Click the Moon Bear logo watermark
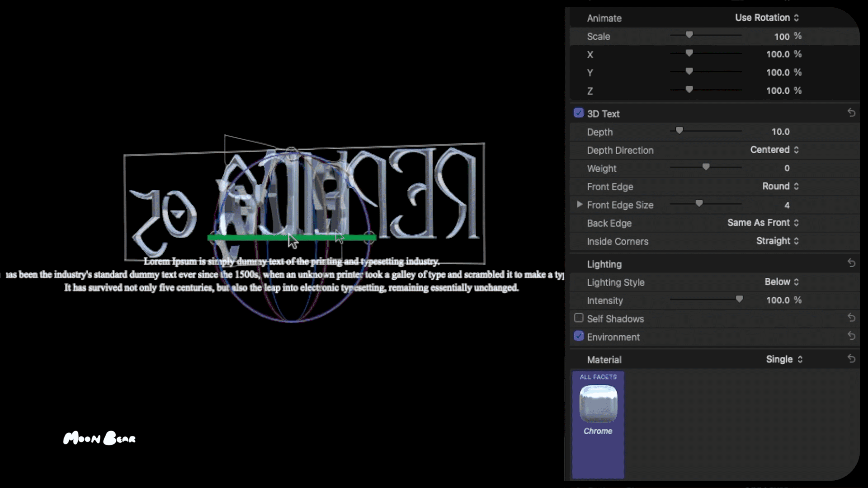Screen dimensions: 868x488 point(99,438)
